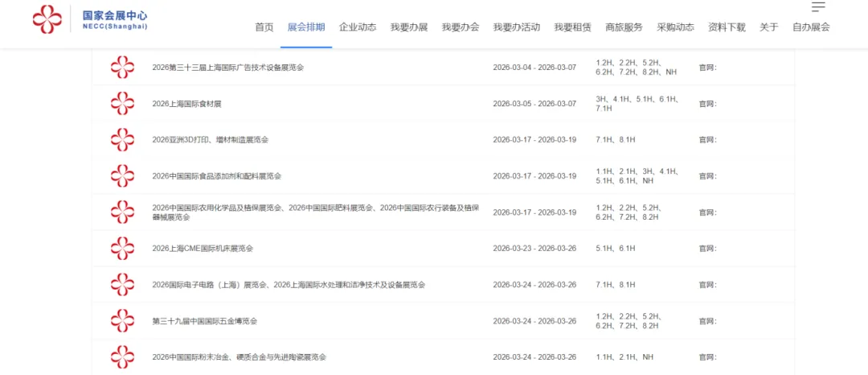The image size is (868, 375).
Task: Select the 展会排期 navigation tab
Action: point(306,27)
